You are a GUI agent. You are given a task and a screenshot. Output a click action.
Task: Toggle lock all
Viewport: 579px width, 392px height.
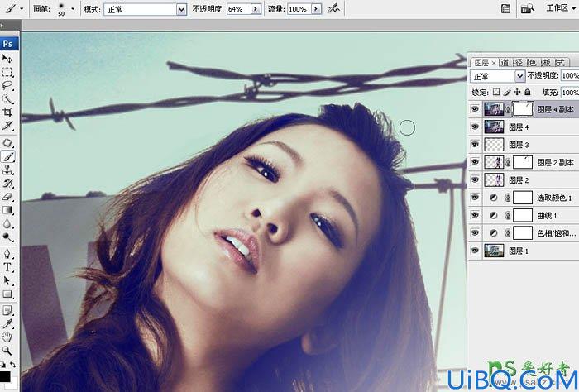click(x=528, y=92)
